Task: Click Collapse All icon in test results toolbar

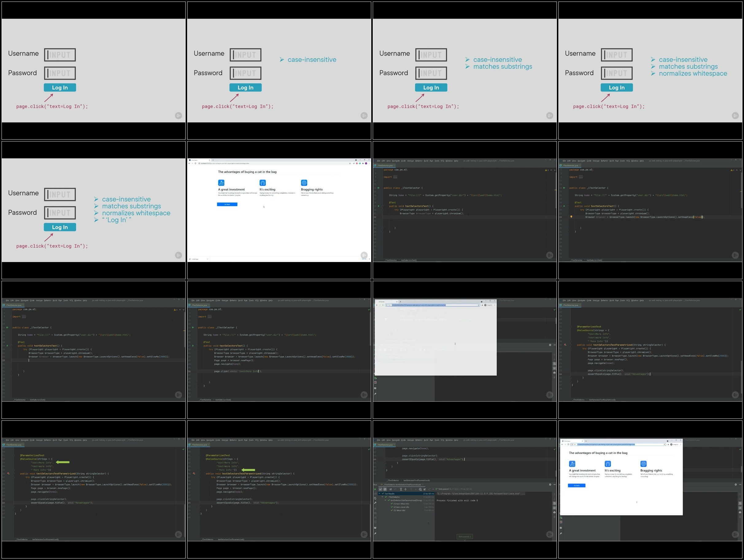Action: tap(406, 489)
